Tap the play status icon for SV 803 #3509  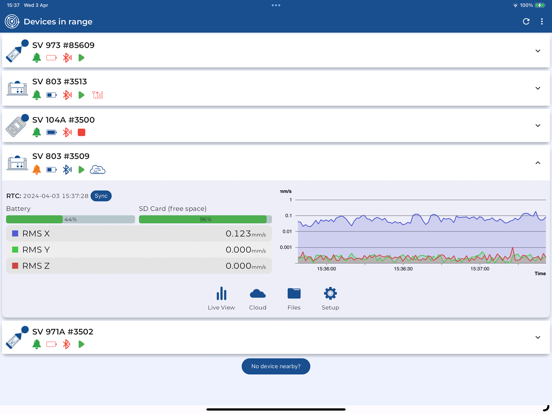pyautogui.click(x=81, y=170)
